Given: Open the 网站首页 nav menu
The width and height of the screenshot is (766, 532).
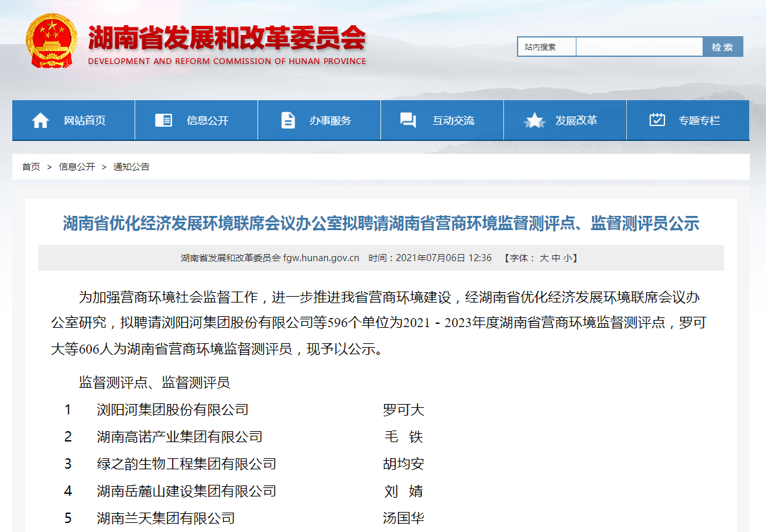Looking at the screenshot, I should 73,120.
